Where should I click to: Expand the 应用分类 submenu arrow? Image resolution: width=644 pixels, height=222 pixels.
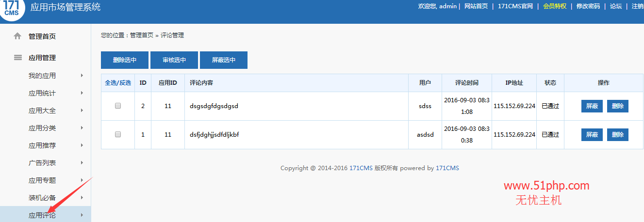click(x=82, y=128)
